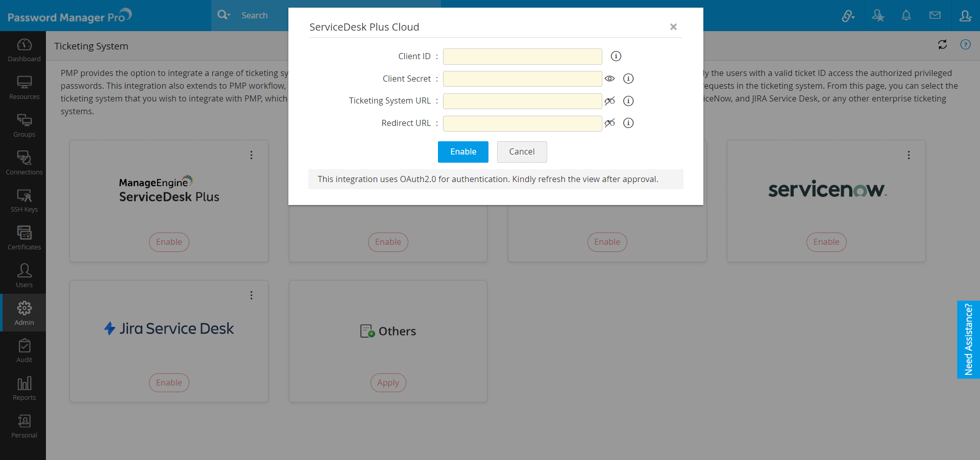This screenshot has height=460, width=980.
Task: Click the info icon beside Client ID
Action: coord(616,56)
